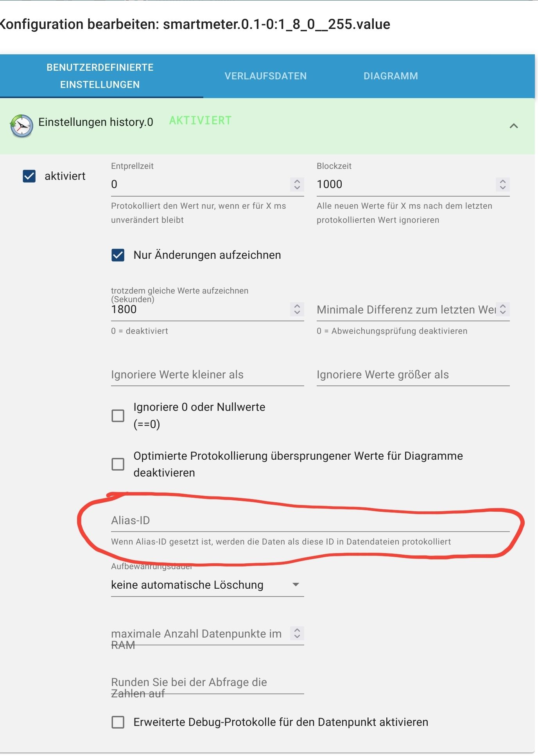This screenshot has width=538, height=756.
Task: Click stepper for maximale Anzahl Datenpunkte
Action: click(x=297, y=633)
